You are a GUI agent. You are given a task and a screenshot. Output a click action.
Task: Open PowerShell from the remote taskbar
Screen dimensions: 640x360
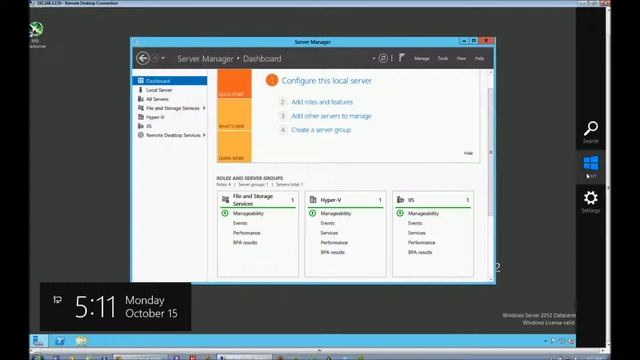pyautogui.click(x=60, y=341)
